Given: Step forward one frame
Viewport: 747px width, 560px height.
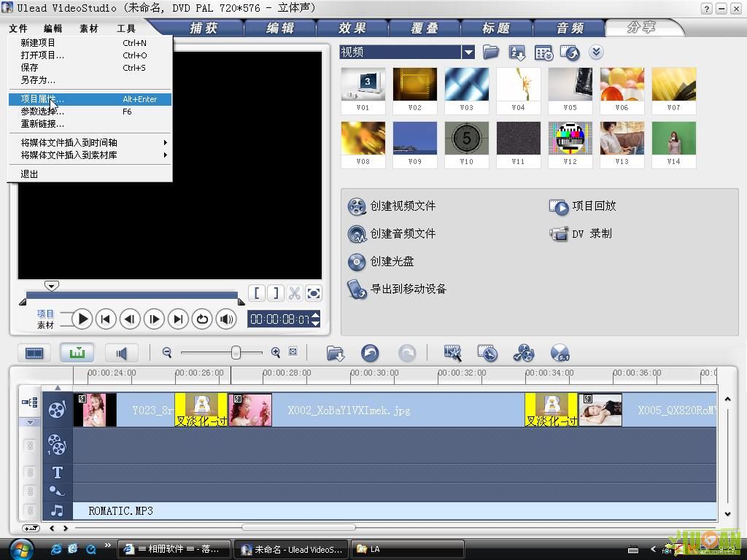Looking at the screenshot, I should 154,319.
